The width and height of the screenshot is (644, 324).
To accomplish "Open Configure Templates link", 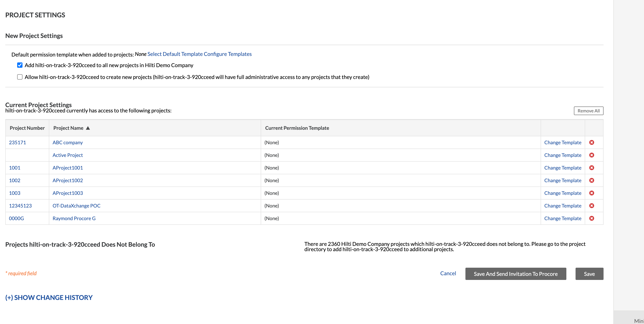I will (x=227, y=54).
